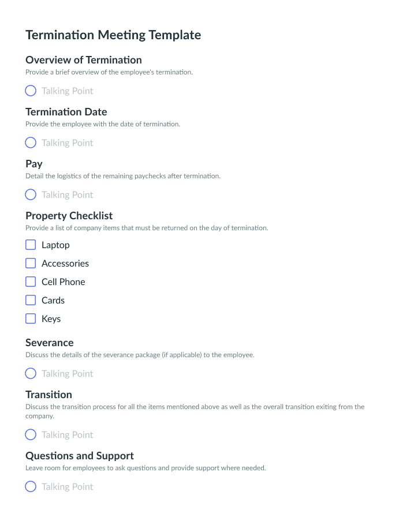395x532 pixels.
Task: Toggle the circle under the Pay section
Action: [31, 194]
